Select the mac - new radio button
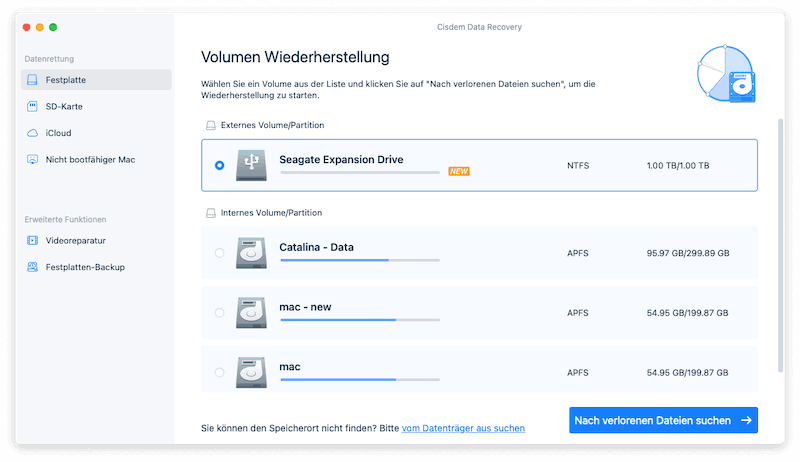The image size is (800, 462). click(219, 313)
